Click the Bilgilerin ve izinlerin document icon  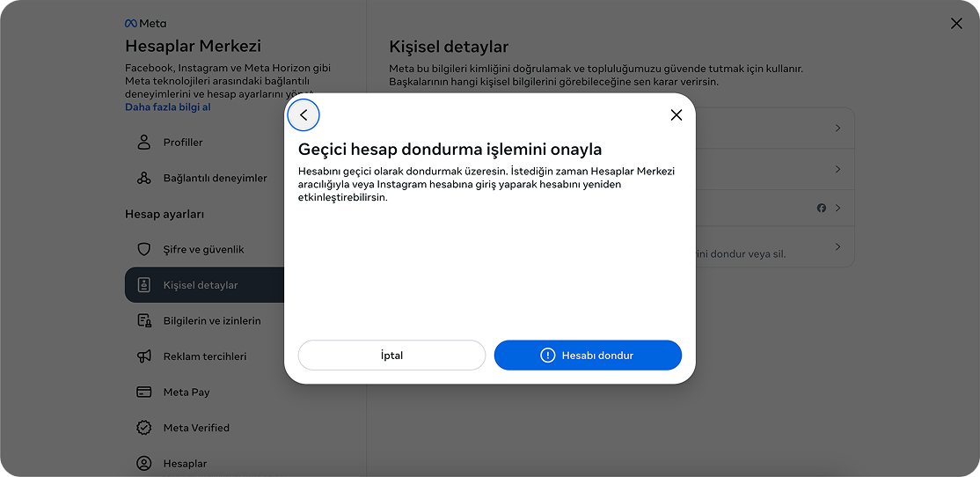[144, 320]
